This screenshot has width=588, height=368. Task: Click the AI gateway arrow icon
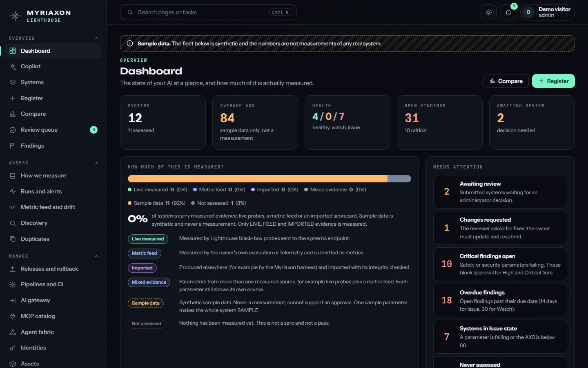pos(13,301)
